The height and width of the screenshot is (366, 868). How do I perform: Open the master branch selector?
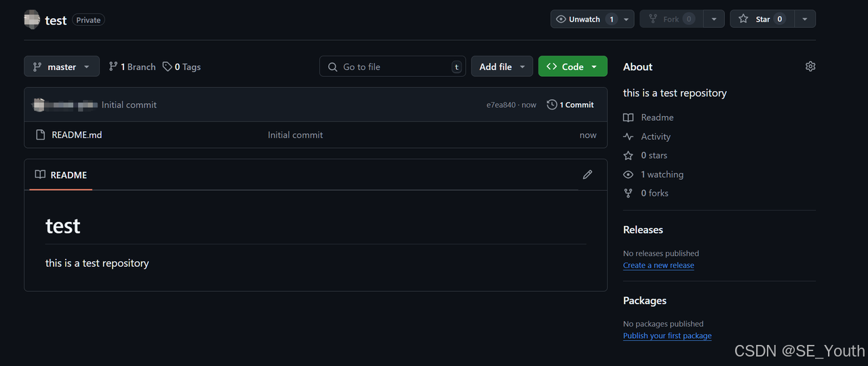[62, 67]
